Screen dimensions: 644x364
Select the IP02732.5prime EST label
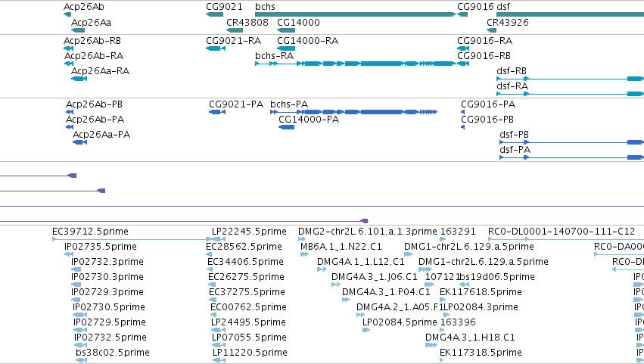pos(110,338)
